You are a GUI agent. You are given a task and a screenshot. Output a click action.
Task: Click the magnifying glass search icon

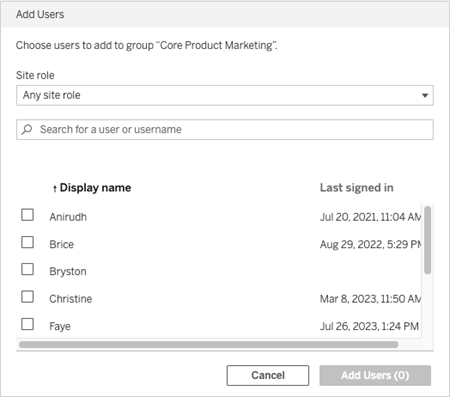click(x=27, y=129)
